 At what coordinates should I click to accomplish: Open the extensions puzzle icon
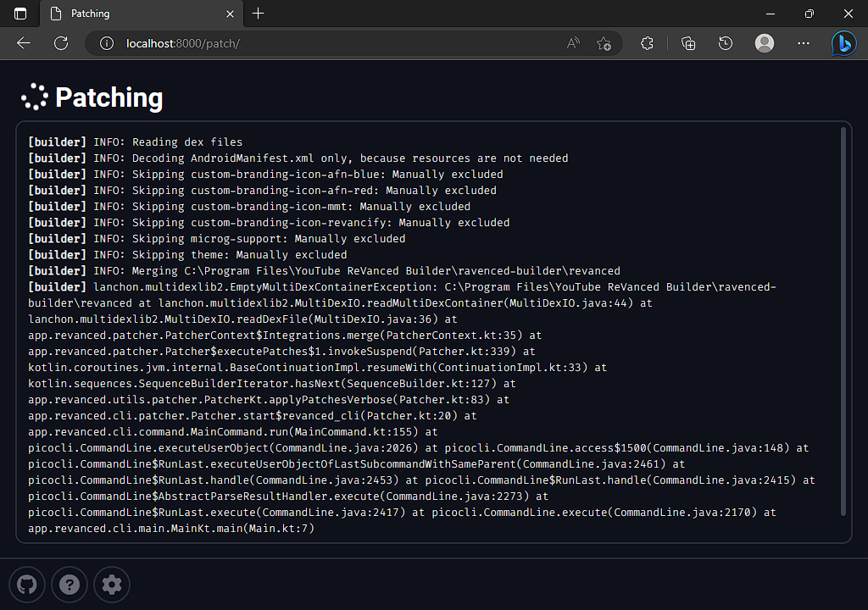[x=647, y=42]
